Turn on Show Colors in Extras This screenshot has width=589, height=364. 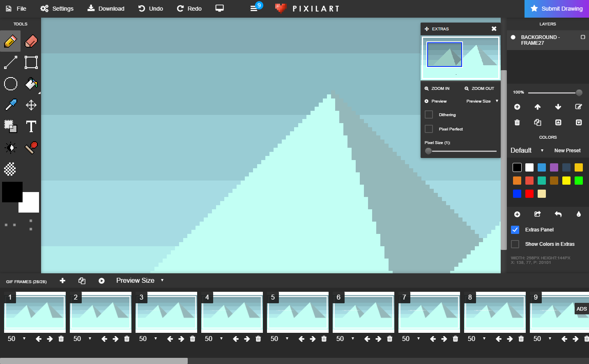tap(515, 244)
